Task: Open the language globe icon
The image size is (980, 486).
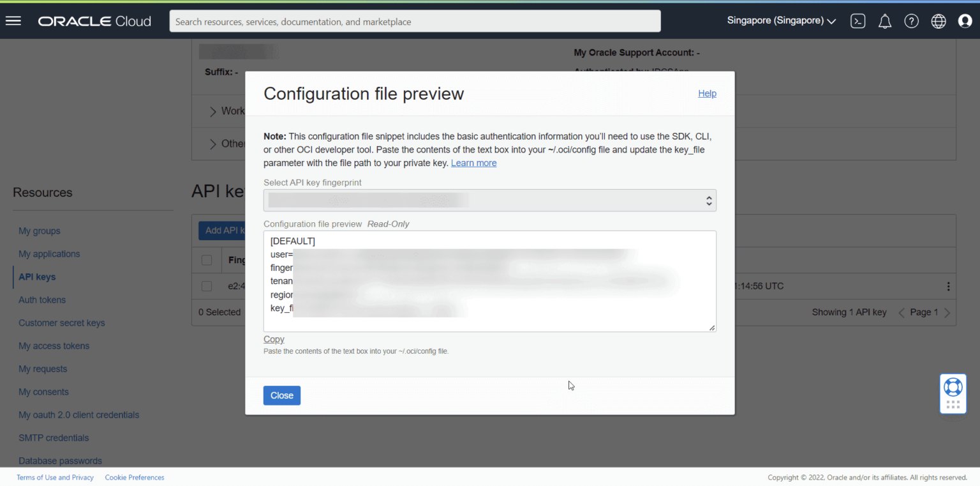Action: (x=938, y=20)
